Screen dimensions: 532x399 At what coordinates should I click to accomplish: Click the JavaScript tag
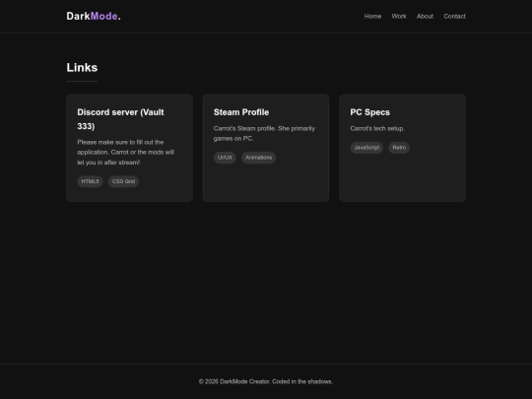coord(366,148)
